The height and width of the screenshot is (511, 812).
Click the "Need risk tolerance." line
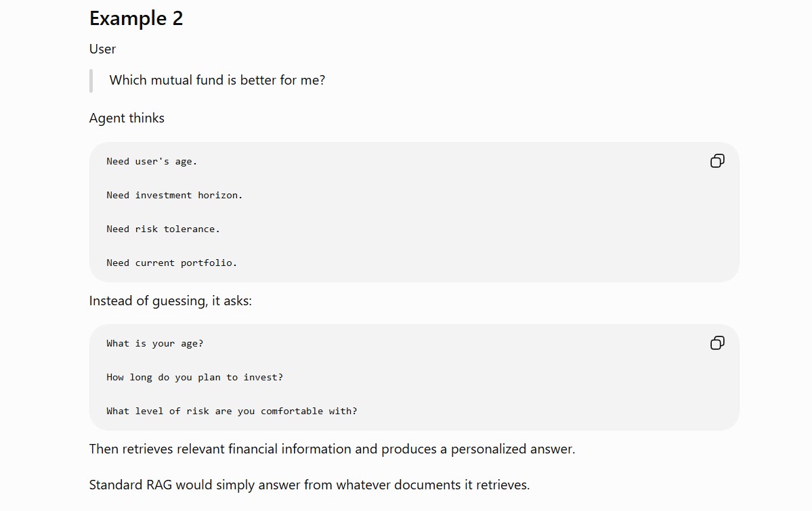pos(163,229)
